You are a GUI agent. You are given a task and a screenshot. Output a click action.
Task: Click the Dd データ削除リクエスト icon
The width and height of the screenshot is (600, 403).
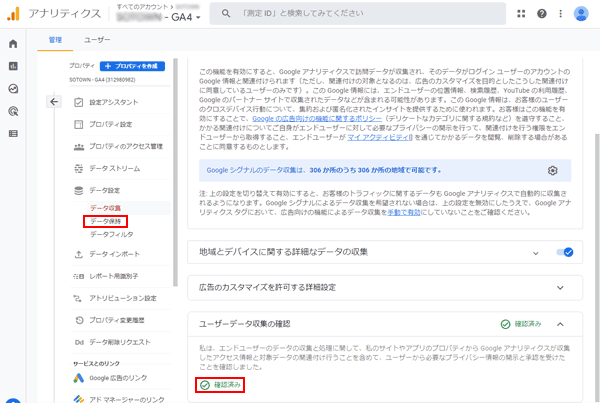tap(79, 342)
